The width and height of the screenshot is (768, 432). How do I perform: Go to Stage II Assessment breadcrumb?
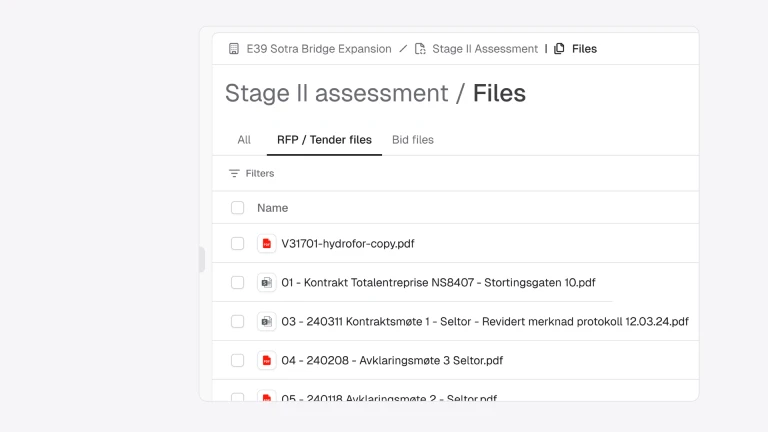coord(485,49)
